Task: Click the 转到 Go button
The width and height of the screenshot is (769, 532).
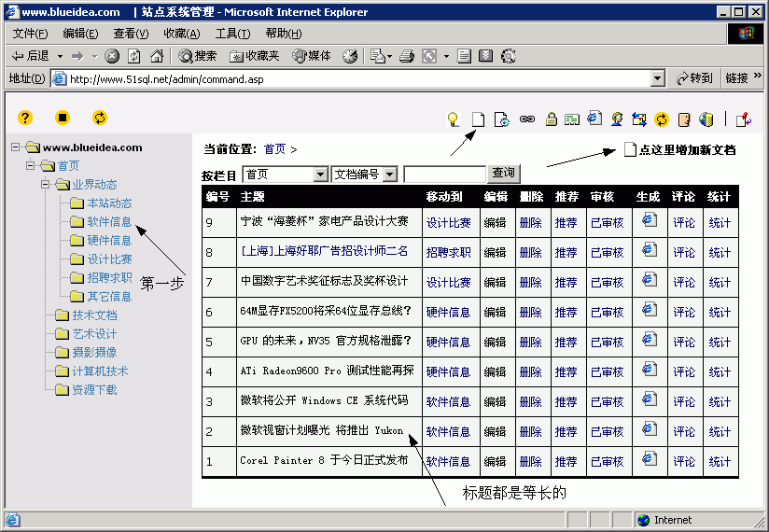Action: point(694,78)
